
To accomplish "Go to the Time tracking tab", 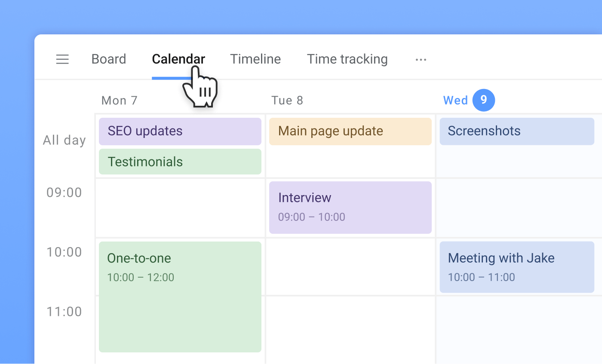I will click(x=347, y=59).
